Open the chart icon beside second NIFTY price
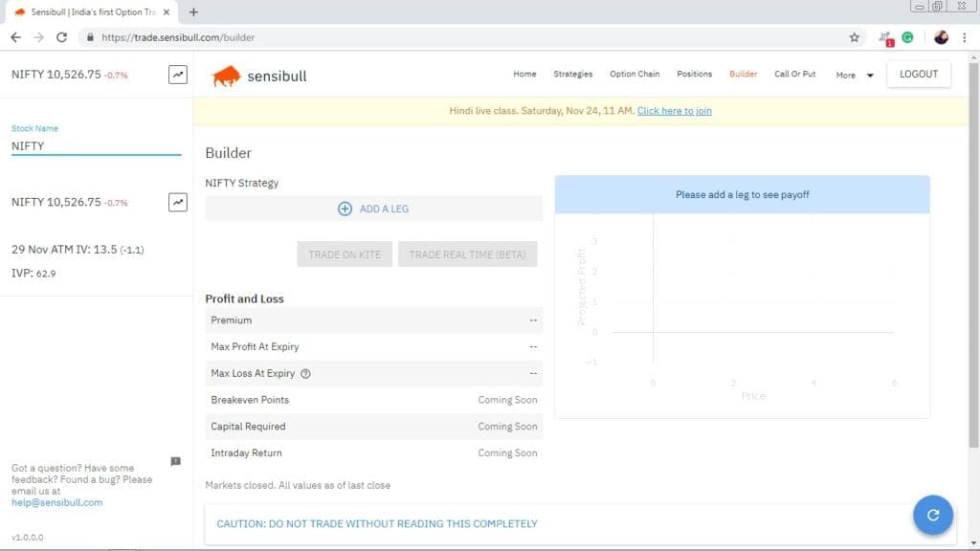The height and width of the screenshot is (551, 980). (x=177, y=202)
